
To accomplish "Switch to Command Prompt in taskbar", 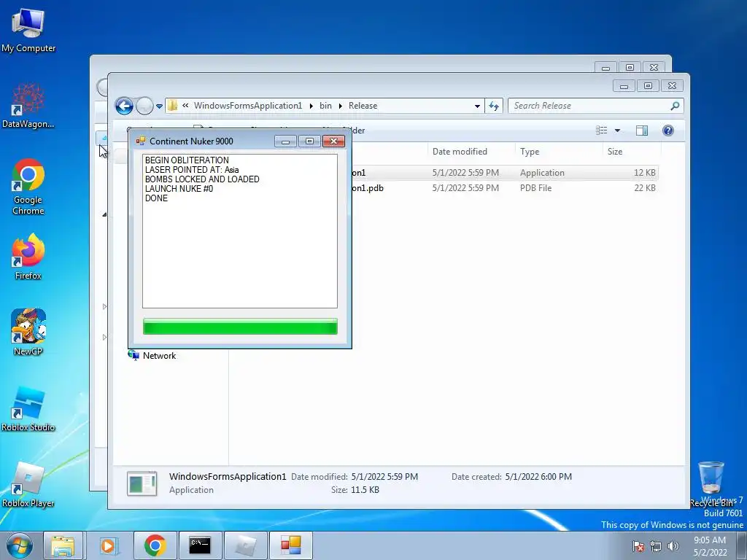I will click(200, 545).
